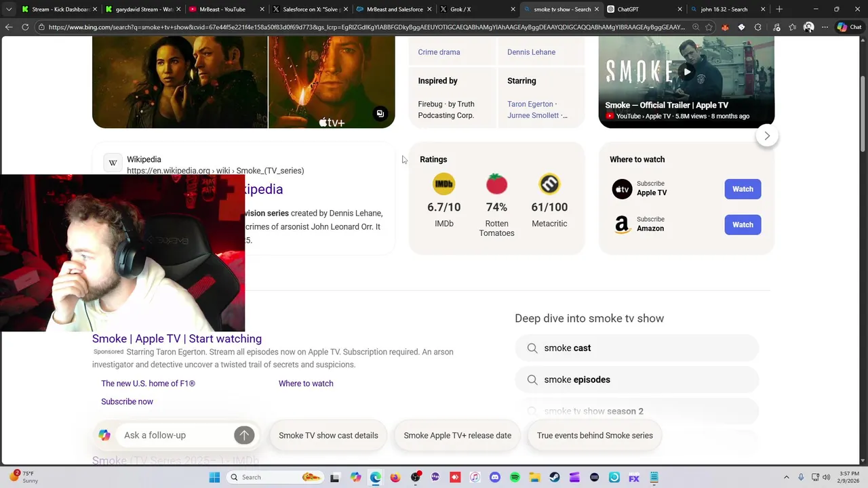Open the MrBeast - YouTube tab
The width and height of the screenshot is (868, 488).
pyautogui.click(x=226, y=9)
